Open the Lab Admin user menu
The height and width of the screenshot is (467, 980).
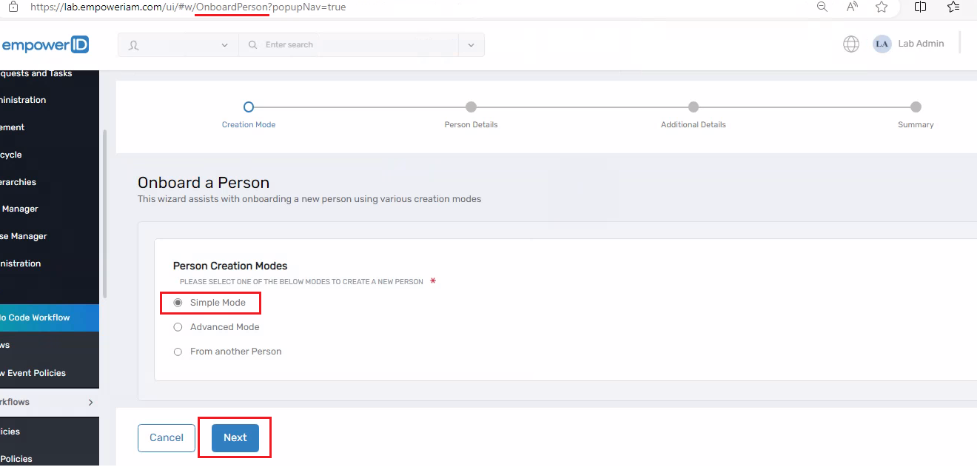coord(921,44)
